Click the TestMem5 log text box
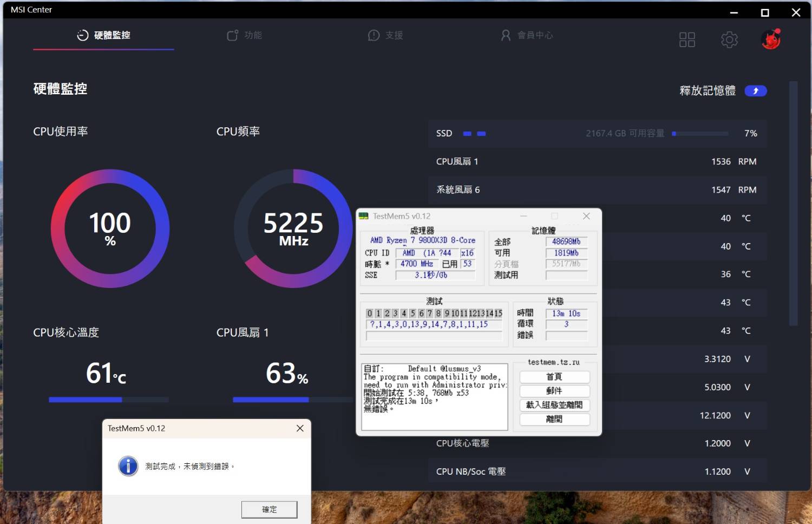This screenshot has height=524, width=812. point(435,397)
